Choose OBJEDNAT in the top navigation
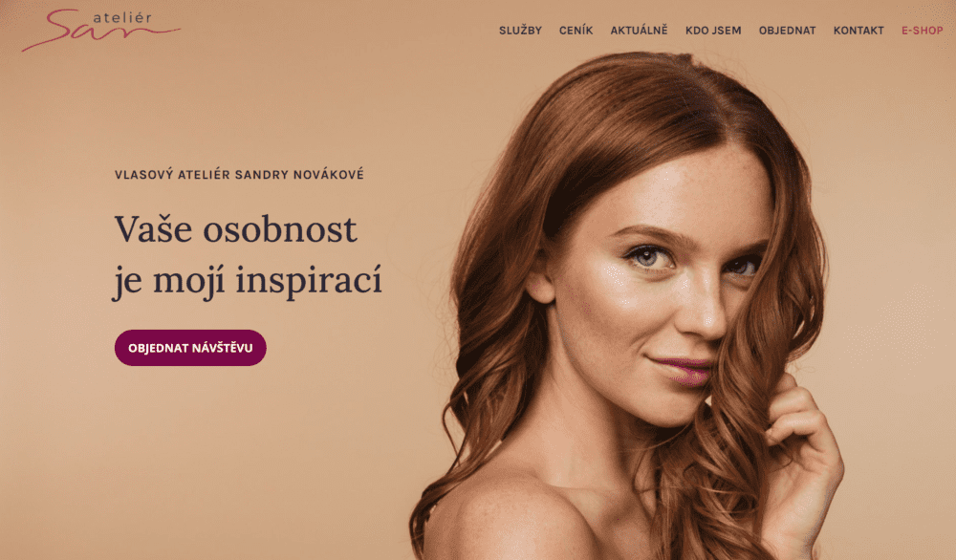The height and width of the screenshot is (560, 956). pyautogui.click(x=787, y=31)
